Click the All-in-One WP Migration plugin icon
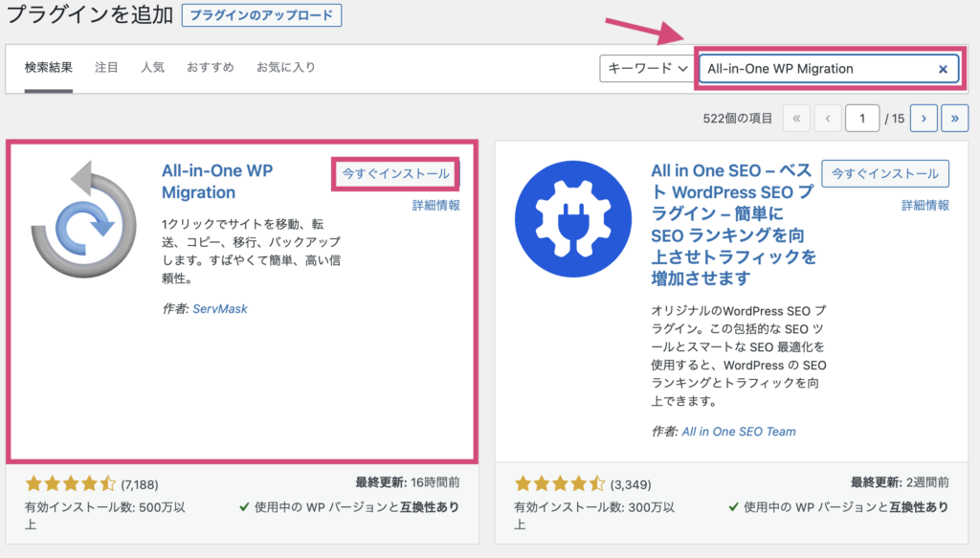The image size is (980, 558). point(84,219)
